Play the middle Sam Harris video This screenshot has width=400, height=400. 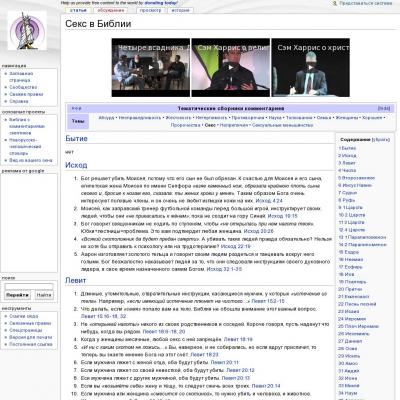231,67
